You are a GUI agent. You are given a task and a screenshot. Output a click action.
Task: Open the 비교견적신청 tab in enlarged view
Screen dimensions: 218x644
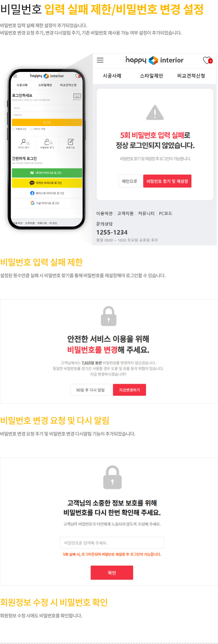click(x=191, y=76)
